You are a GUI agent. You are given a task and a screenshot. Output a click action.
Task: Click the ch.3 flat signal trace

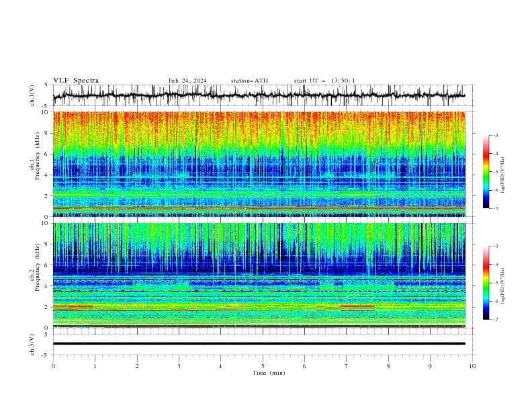(259, 344)
